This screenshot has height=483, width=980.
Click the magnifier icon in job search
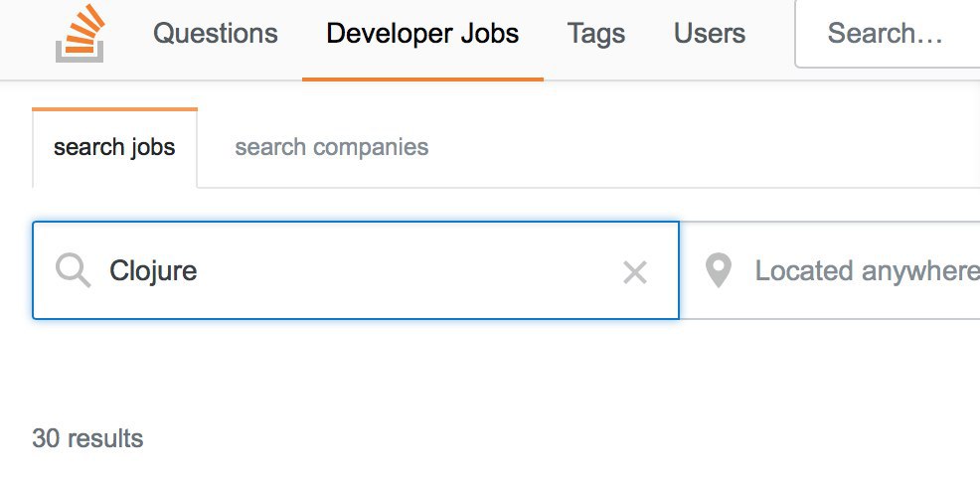click(x=74, y=271)
